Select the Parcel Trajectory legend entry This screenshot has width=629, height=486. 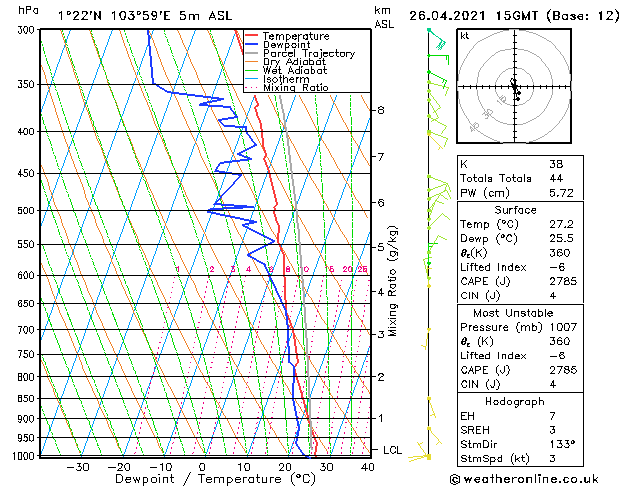(x=294, y=54)
